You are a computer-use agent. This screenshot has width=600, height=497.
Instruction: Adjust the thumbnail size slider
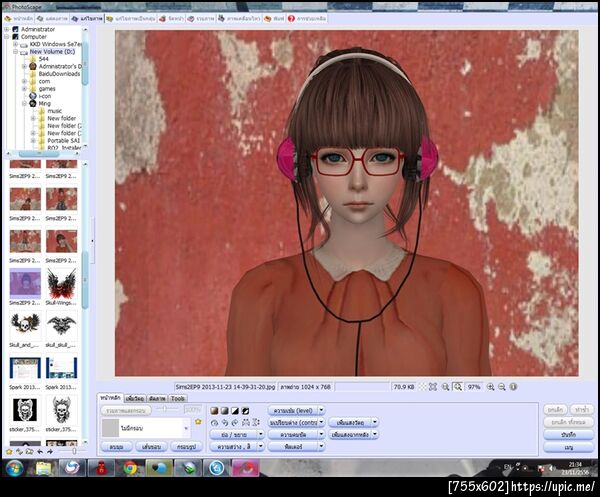coord(74,451)
